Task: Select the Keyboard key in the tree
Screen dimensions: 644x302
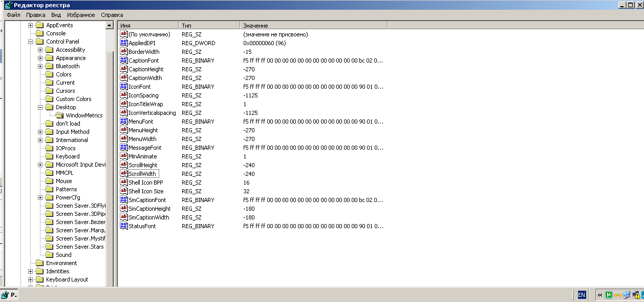Action: (68, 156)
